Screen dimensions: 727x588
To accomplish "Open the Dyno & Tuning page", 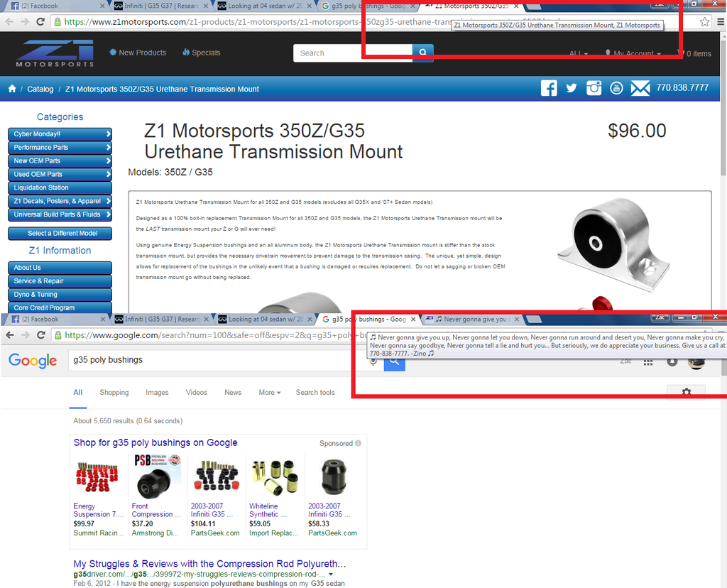I will (60, 295).
